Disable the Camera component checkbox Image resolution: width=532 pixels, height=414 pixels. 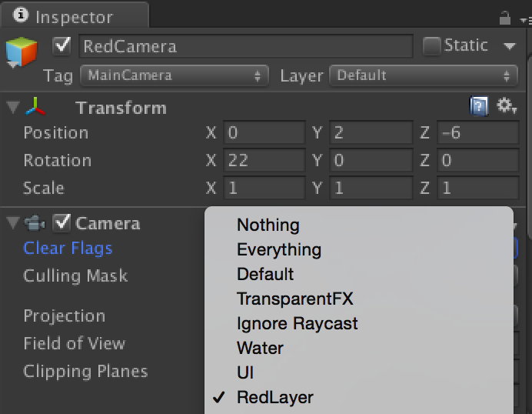62,224
